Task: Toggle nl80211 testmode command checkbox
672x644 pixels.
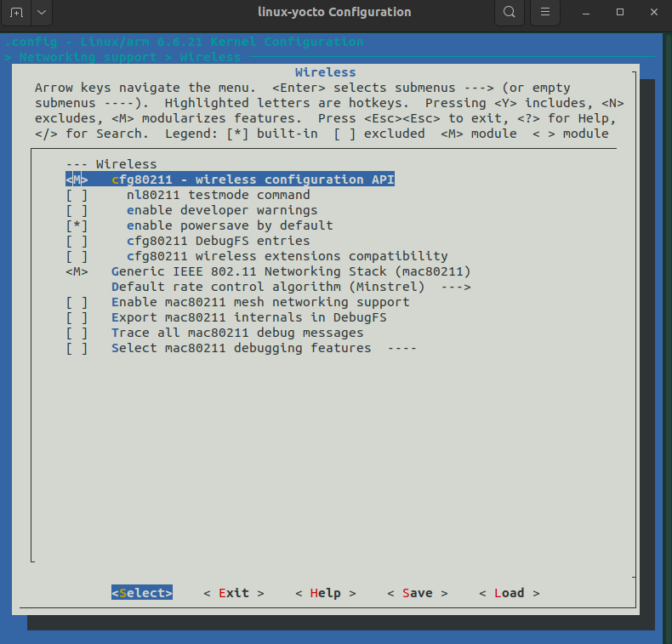Action: point(77,195)
